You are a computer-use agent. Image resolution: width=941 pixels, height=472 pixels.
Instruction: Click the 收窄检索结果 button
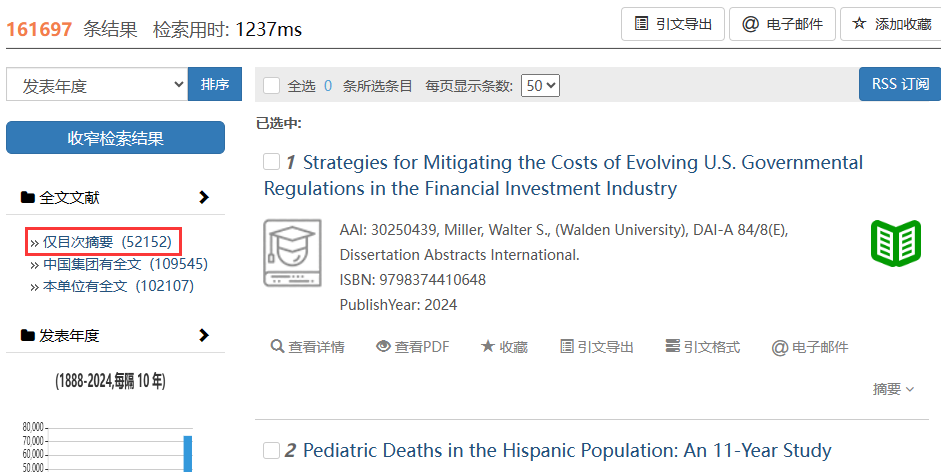click(115, 138)
